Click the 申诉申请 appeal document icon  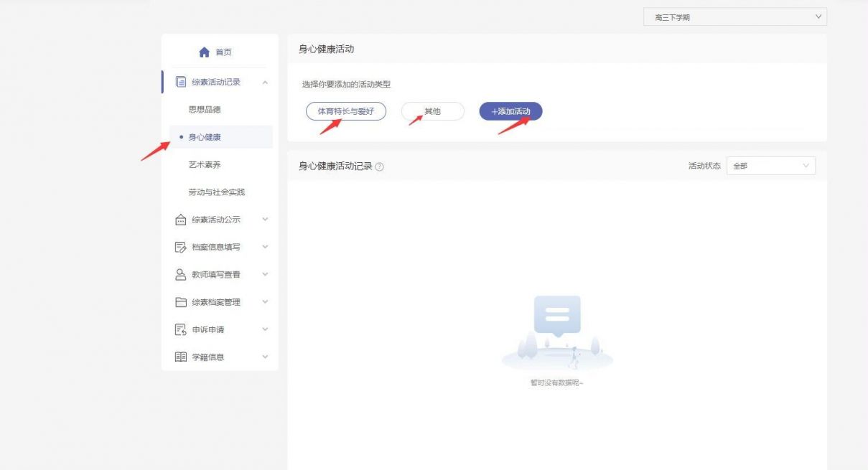pos(179,329)
